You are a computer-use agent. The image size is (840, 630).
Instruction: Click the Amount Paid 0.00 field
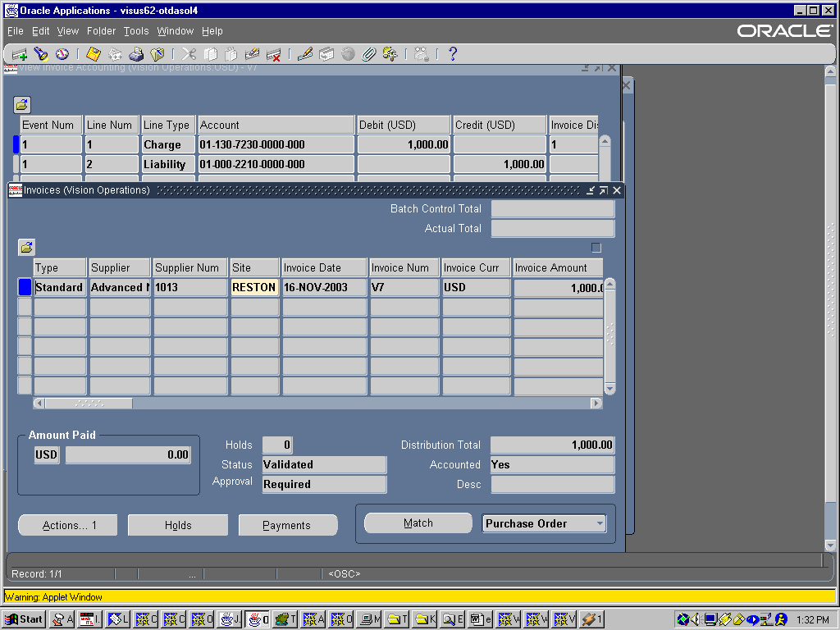tap(128, 454)
